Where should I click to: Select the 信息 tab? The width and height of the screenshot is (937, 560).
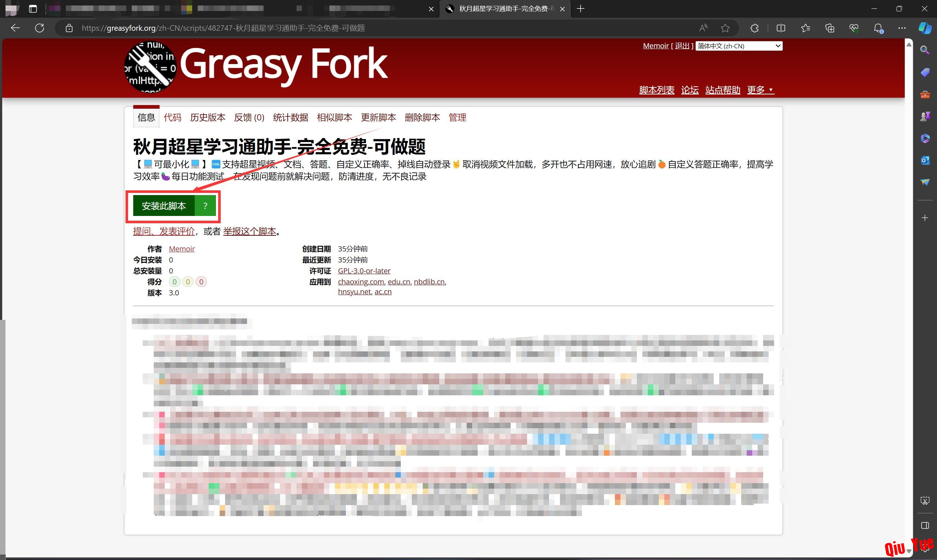pos(146,117)
